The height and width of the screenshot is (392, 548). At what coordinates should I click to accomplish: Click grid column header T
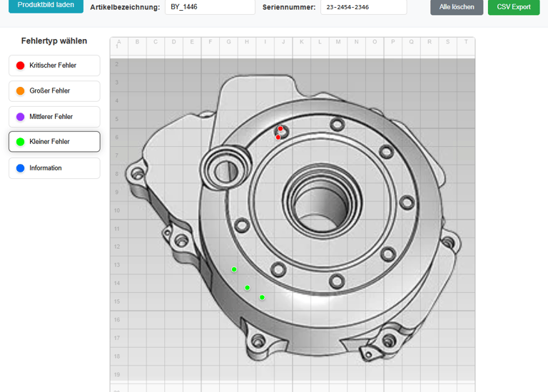[x=466, y=42]
